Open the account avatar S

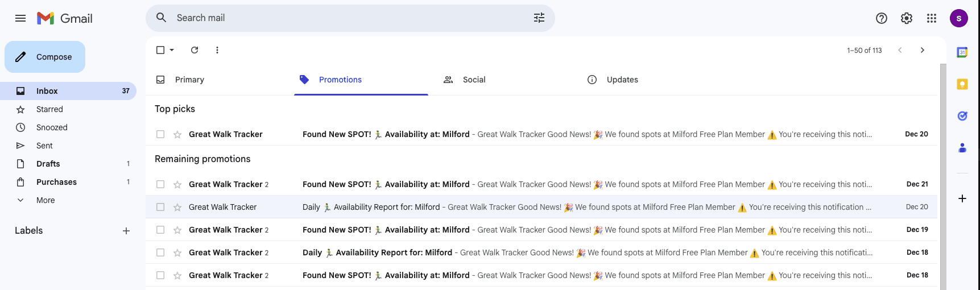[x=959, y=18]
